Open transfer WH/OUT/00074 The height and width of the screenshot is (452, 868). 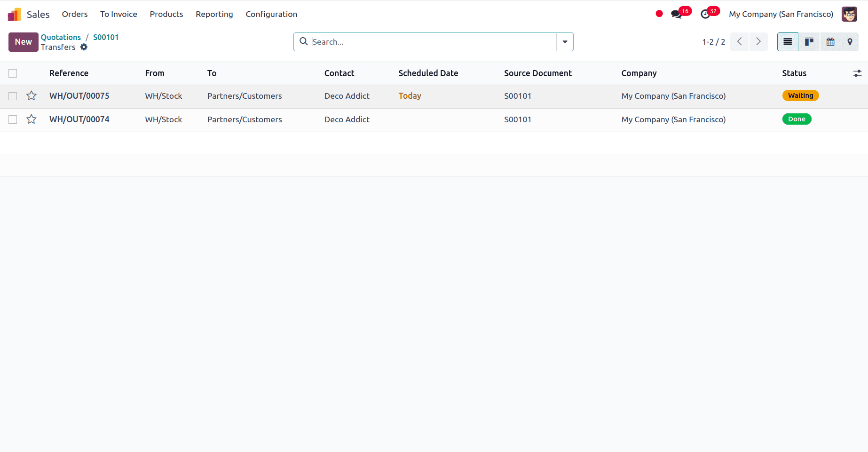[79, 119]
